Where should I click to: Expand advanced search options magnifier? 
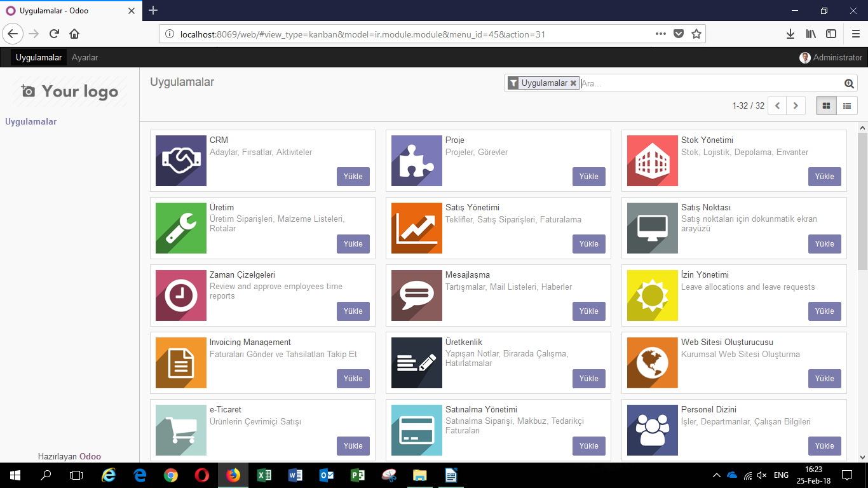[x=849, y=83]
